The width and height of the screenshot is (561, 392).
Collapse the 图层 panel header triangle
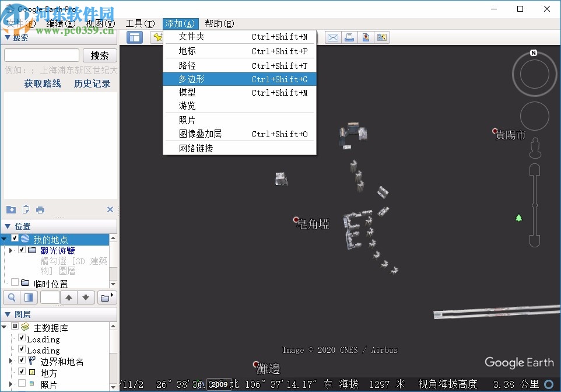point(6,314)
